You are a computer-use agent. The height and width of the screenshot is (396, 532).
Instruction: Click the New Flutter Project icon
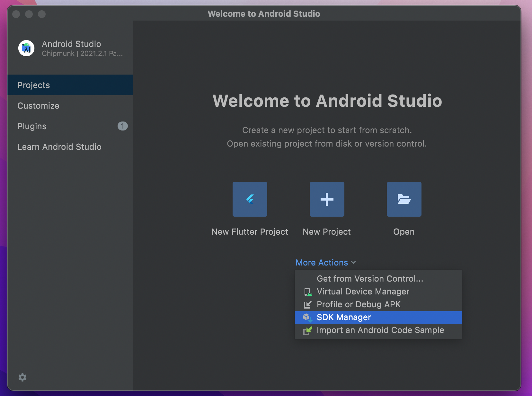(x=250, y=199)
